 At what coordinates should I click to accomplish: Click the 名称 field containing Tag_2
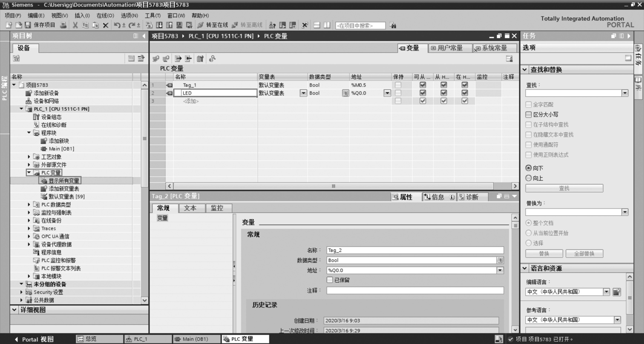pyautogui.click(x=415, y=250)
